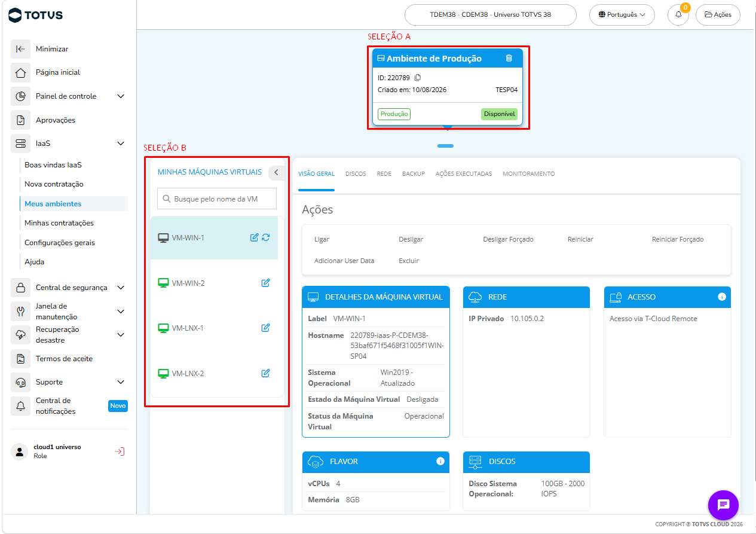
Task: Open the Ajuda submenu item
Action: [x=34, y=262]
